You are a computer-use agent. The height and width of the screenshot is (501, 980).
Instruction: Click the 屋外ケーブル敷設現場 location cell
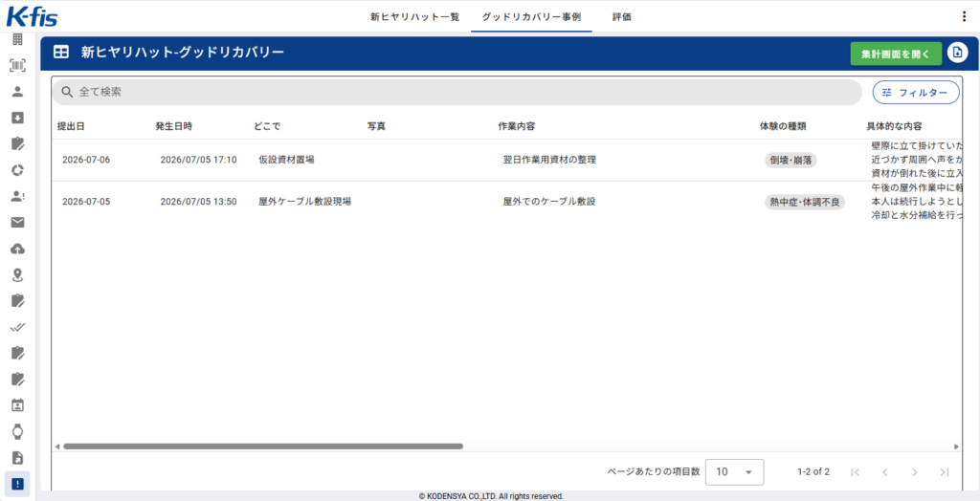coord(304,202)
